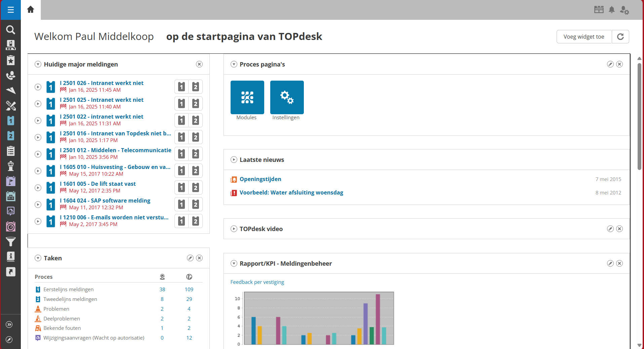Edit the Taken widget with pencil icon
The height and width of the screenshot is (349, 644).
click(190, 258)
